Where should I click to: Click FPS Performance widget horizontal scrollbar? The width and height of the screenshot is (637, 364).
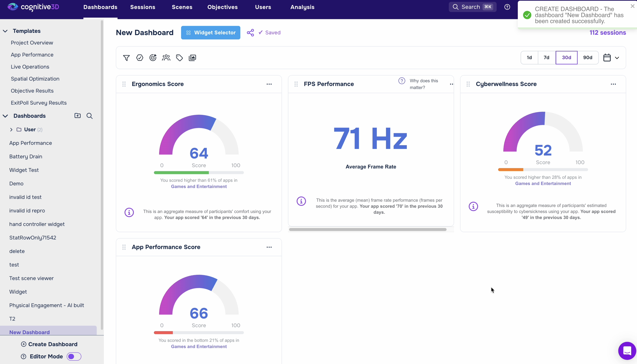coord(368,230)
